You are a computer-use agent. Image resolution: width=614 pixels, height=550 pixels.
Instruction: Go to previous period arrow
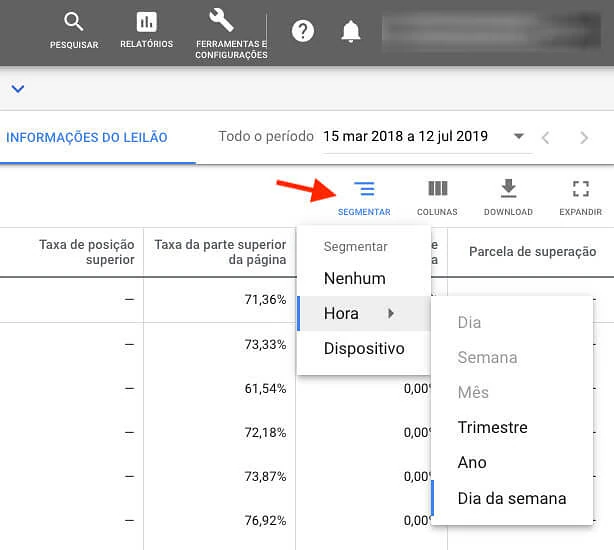click(545, 138)
